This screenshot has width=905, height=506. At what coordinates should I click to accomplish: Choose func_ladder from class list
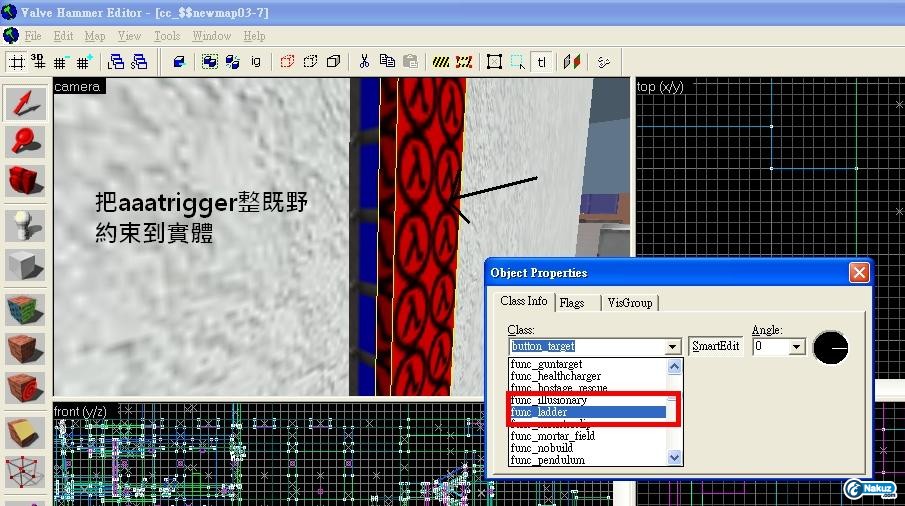coord(588,412)
